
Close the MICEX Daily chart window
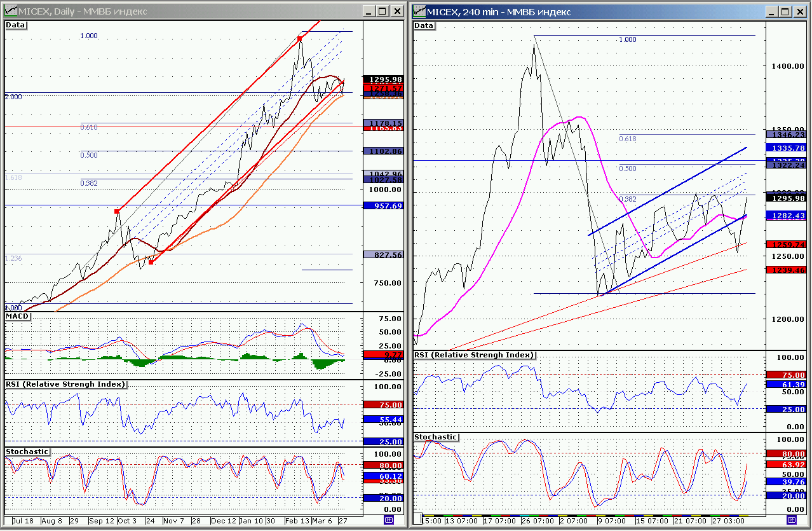pyautogui.click(x=396, y=11)
